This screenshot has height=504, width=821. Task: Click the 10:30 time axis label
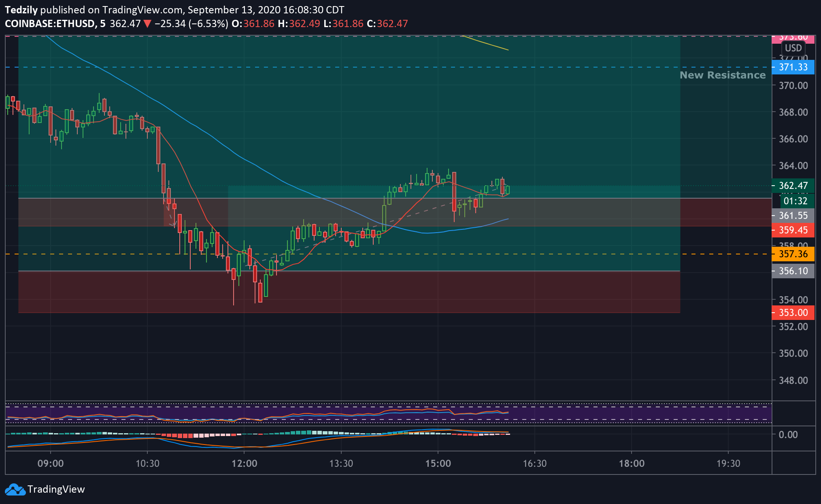[x=147, y=464]
